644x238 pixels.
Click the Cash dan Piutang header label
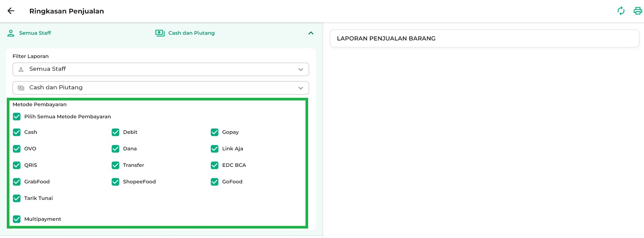pos(191,33)
